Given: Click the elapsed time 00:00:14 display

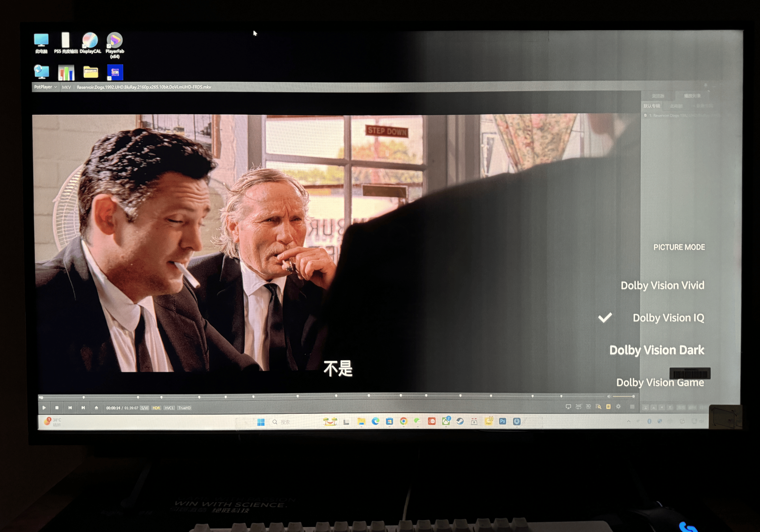Looking at the screenshot, I should click(x=113, y=408).
